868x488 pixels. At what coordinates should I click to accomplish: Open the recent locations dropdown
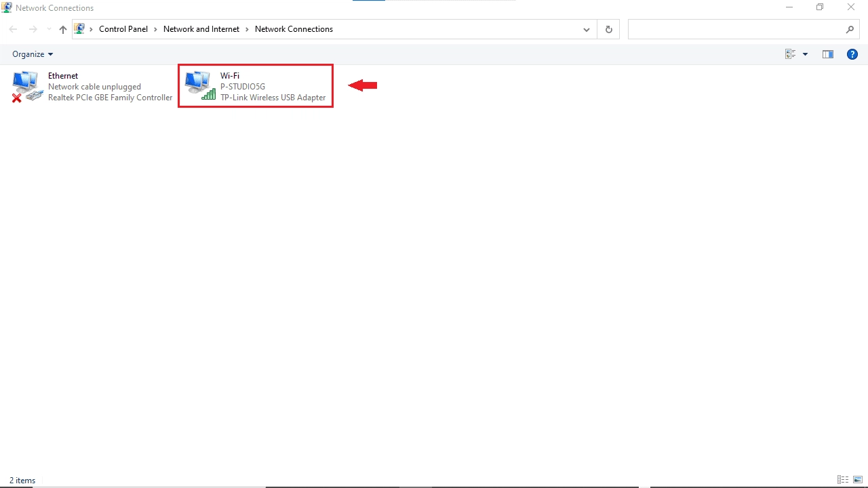(x=48, y=29)
